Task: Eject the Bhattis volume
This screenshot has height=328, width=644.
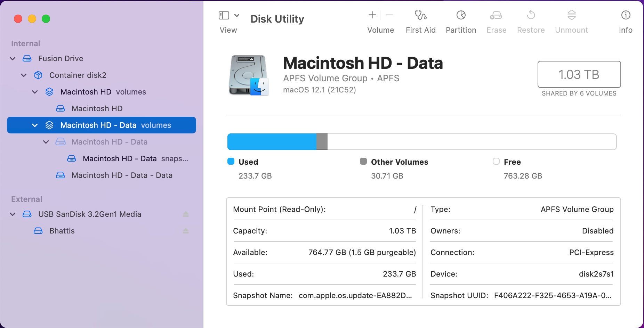Action: click(186, 231)
